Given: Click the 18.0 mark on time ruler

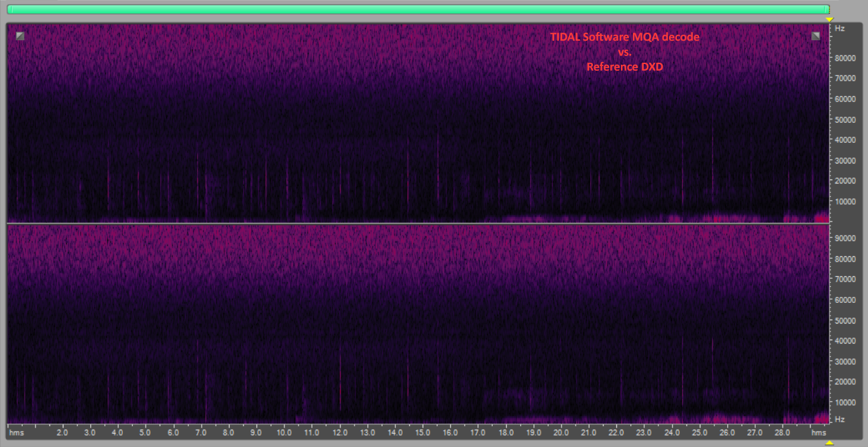Looking at the screenshot, I should click(x=505, y=433).
